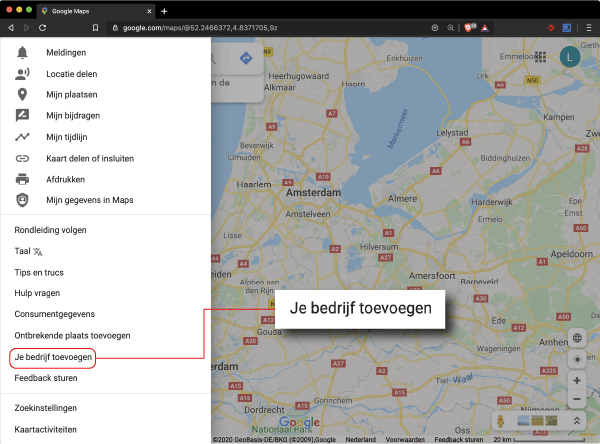Viewport: 600px width, 444px height.
Task: Click the my location target icon
Action: tap(577, 359)
